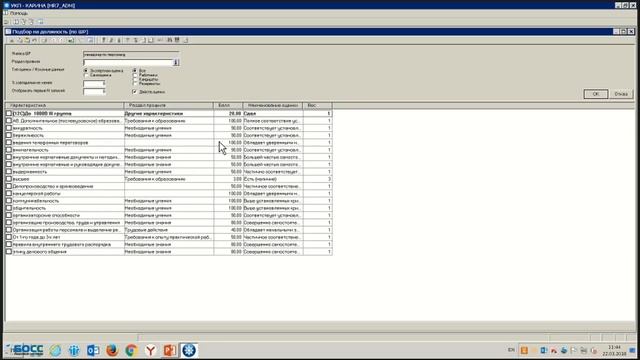The height and width of the screenshot is (360, 640).
Task: Click the system clock in the tray
Action: pos(614,350)
